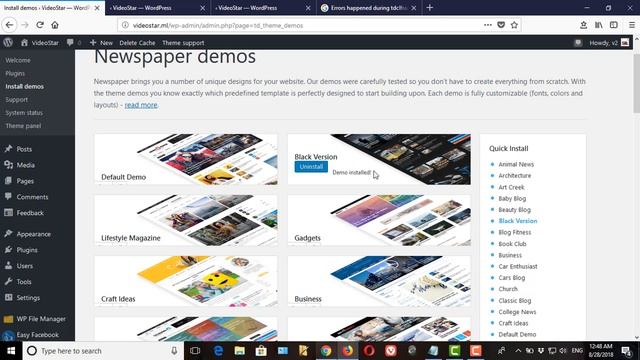Open the Windows notification center icon
640x360 pixels.
coord(627,351)
